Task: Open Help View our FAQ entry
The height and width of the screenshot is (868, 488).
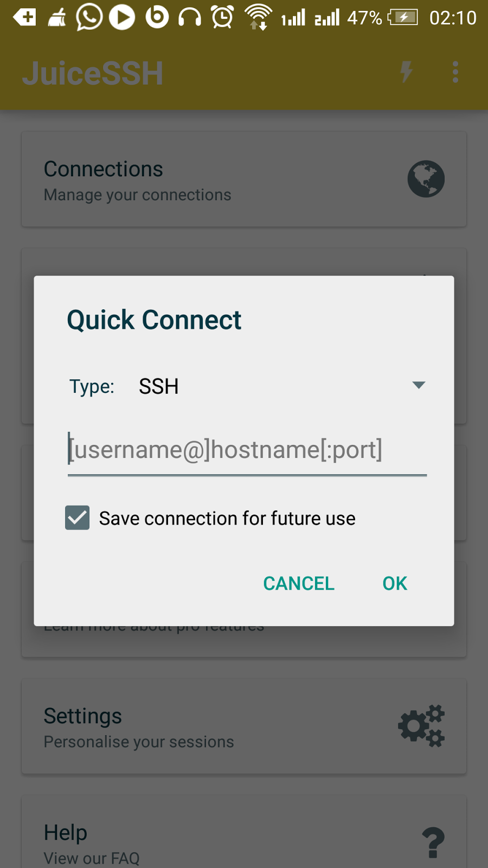Action: tap(244, 832)
